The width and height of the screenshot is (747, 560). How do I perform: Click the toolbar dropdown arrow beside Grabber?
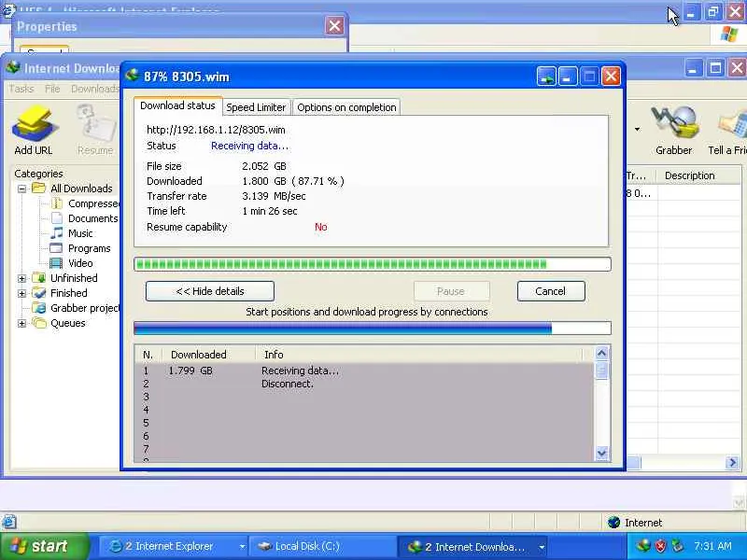(x=637, y=129)
